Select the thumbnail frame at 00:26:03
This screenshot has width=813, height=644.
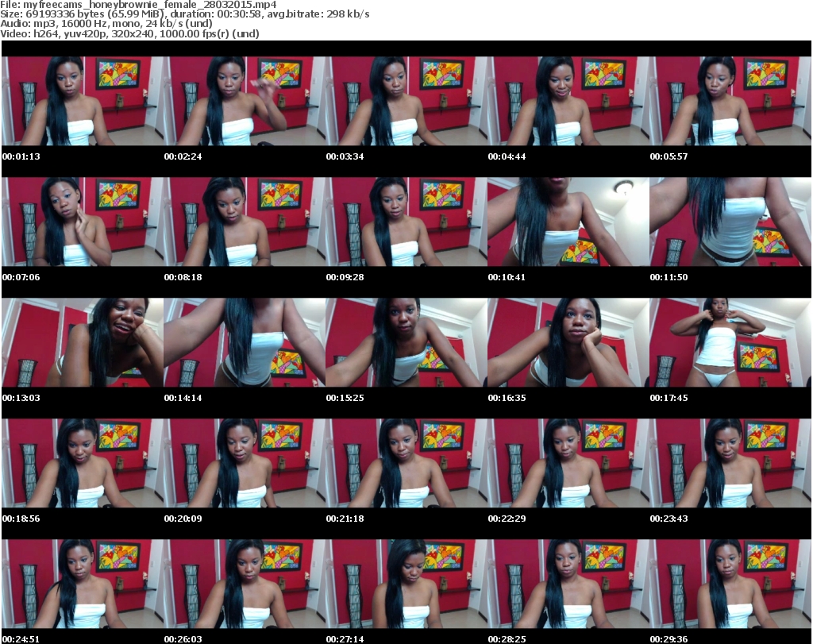245,584
